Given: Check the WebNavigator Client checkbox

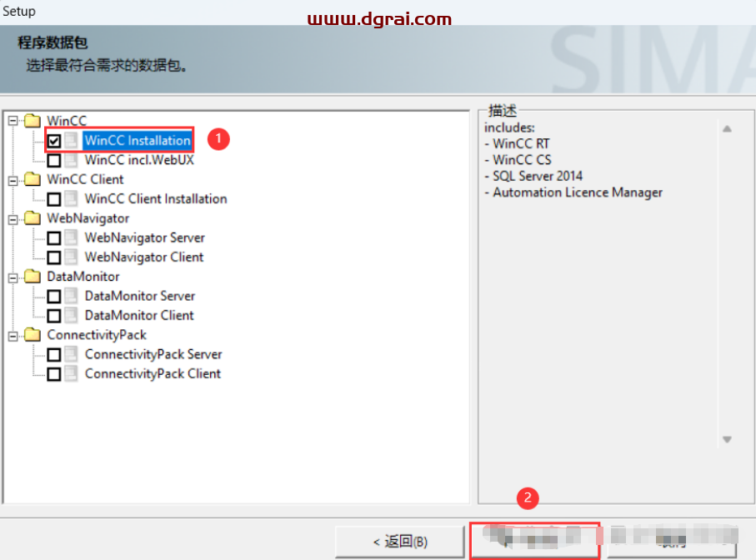Looking at the screenshot, I should click(54, 257).
